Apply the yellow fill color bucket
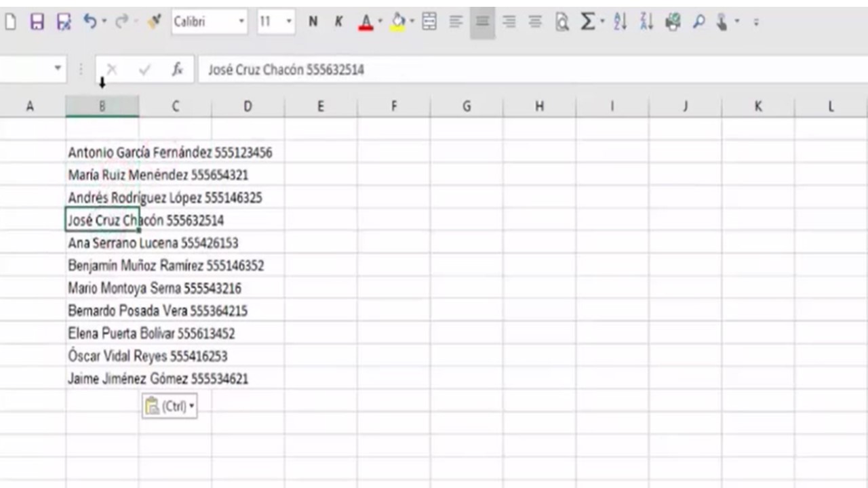Screen dimensions: 868x488 point(398,23)
